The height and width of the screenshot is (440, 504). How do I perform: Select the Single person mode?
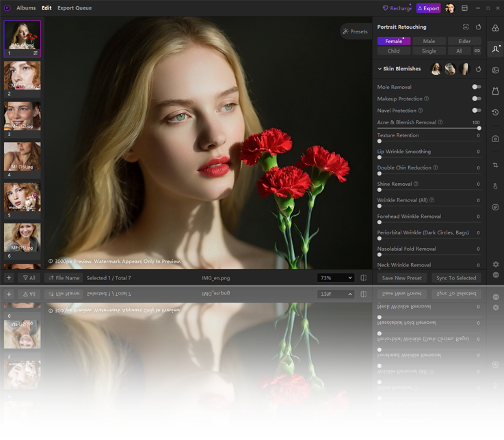pos(429,51)
